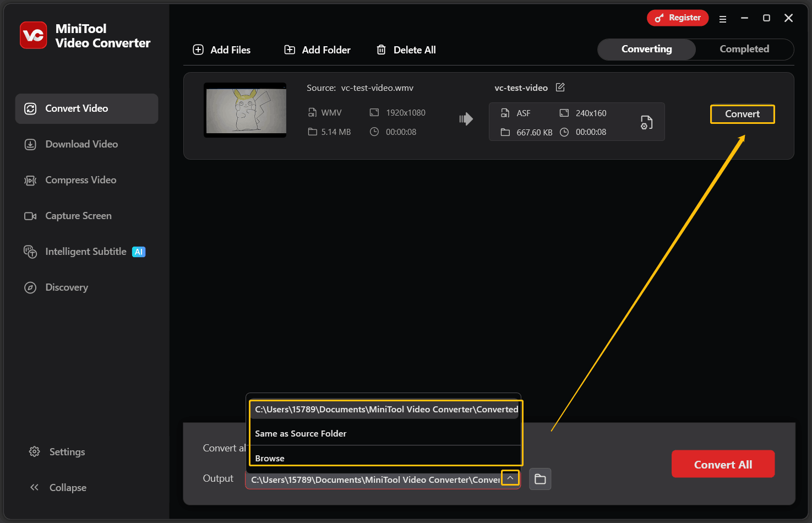Open Intelligent Subtitle with AI

[84, 252]
